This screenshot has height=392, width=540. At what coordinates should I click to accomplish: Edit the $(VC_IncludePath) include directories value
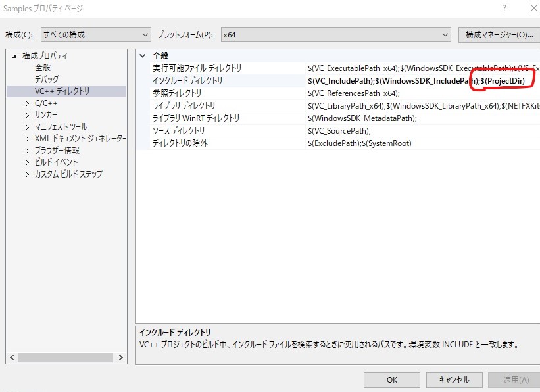423,81
